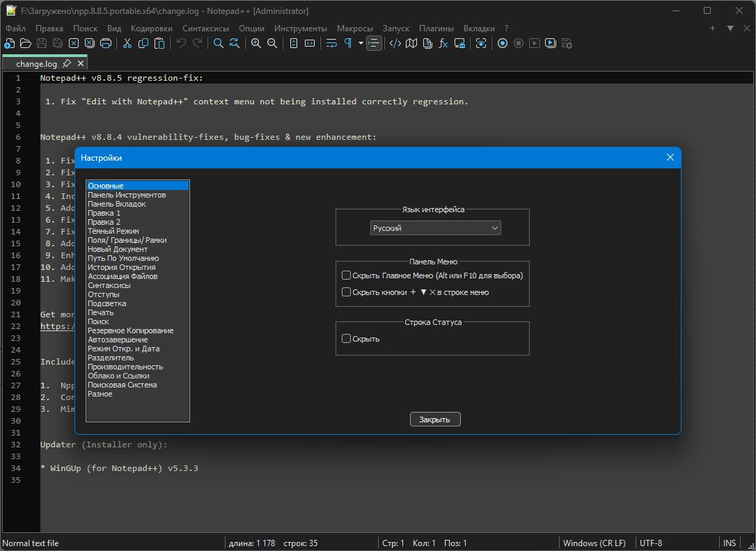
Task: Switch to the change.log tab
Action: click(x=37, y=63)
